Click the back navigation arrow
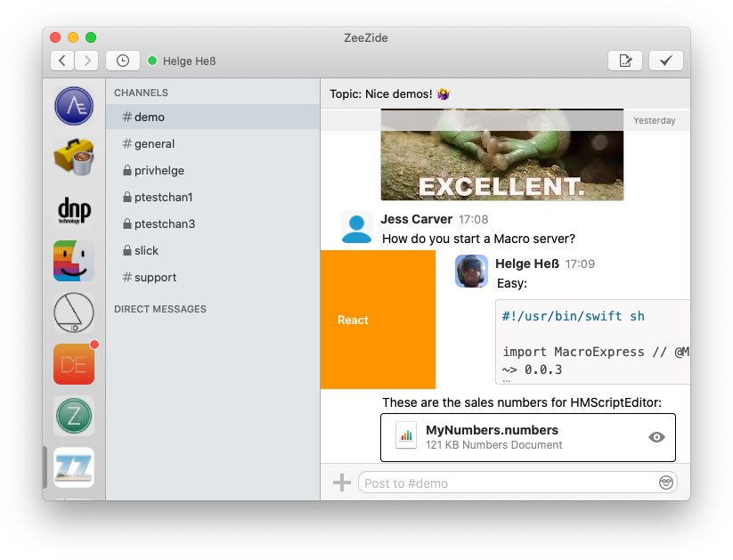The image size is (733, 560). click(x=61, y=60)
